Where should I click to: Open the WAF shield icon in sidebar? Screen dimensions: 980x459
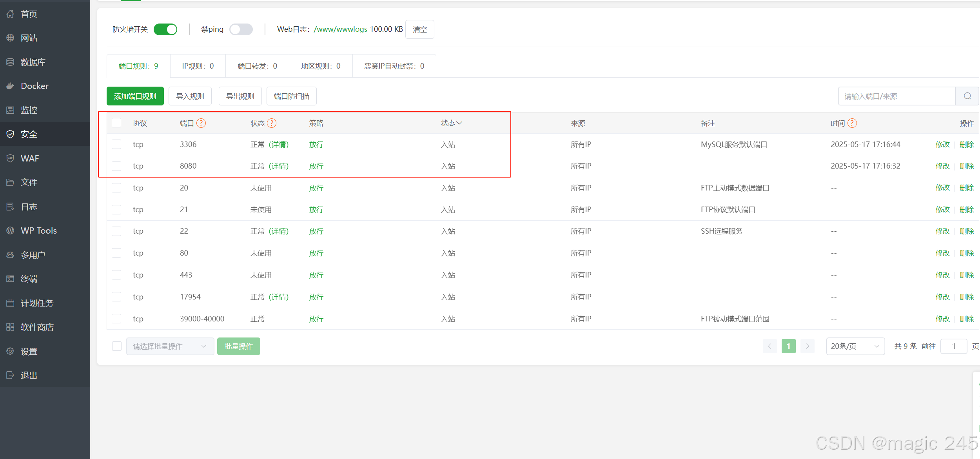click(10, 158)
